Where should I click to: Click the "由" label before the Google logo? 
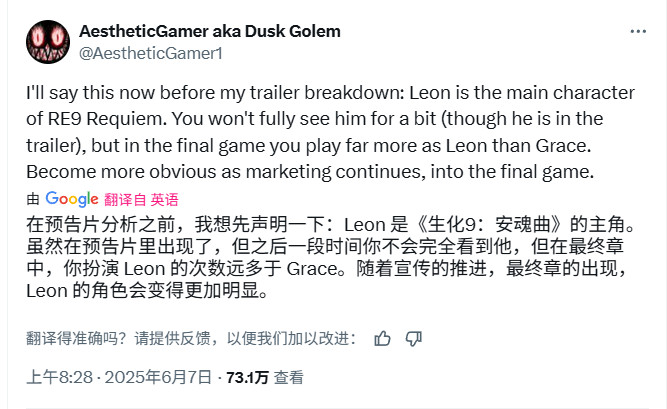[33, 198]
